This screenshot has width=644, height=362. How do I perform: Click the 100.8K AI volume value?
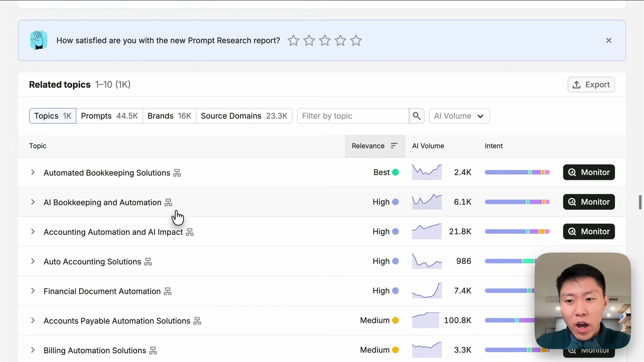pos(458,320)
